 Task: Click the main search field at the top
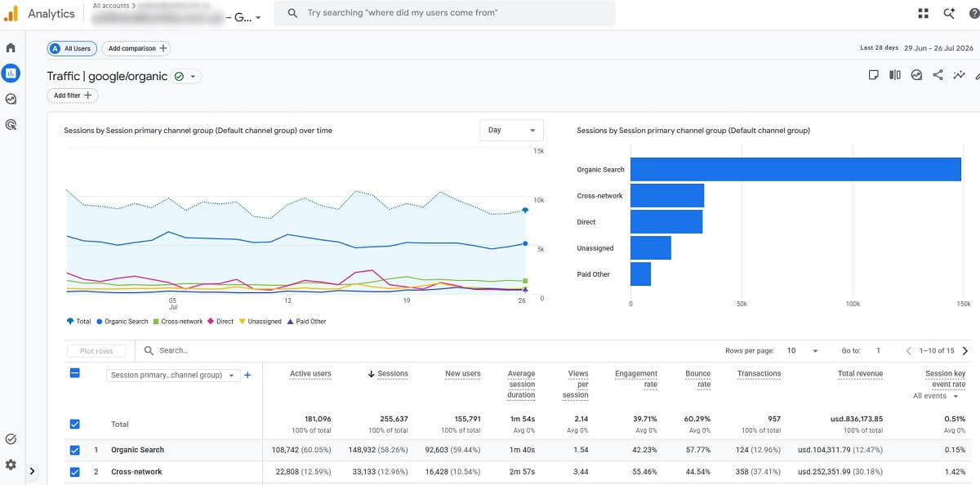[x=444, y=13]
